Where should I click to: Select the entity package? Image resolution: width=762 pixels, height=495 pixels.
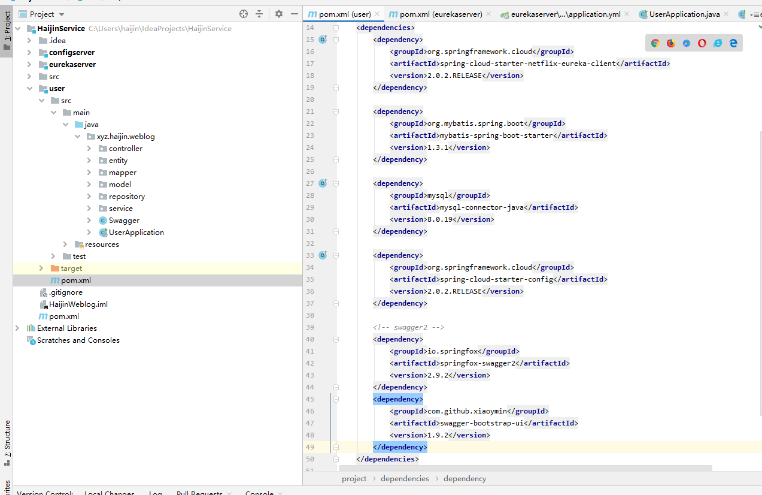[x=118, y=160]
